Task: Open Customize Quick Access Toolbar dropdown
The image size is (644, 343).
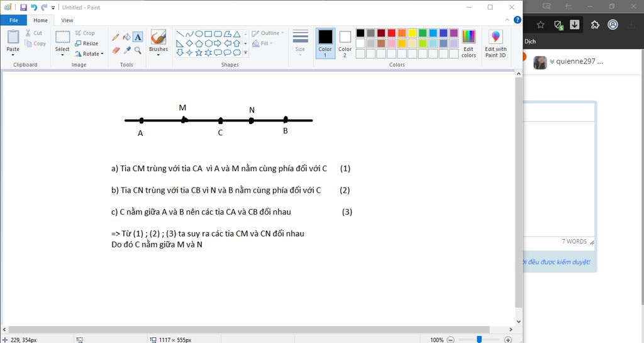Action: [53, 8]
